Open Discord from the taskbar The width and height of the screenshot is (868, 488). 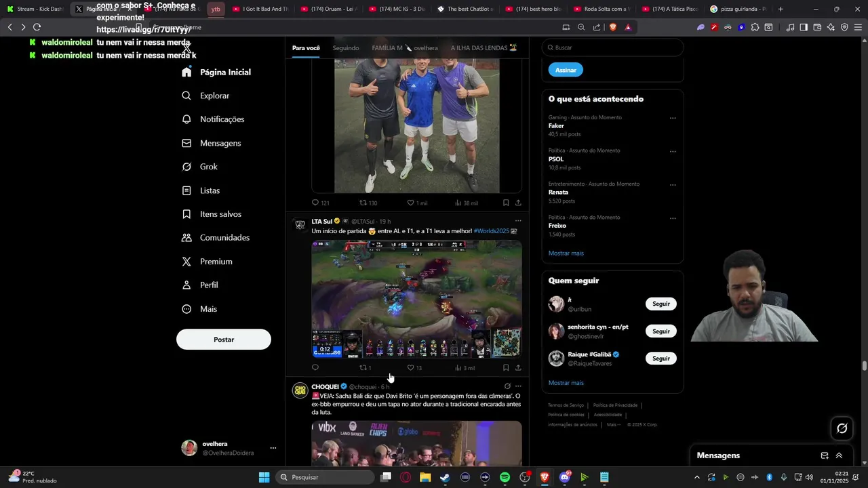565,477
